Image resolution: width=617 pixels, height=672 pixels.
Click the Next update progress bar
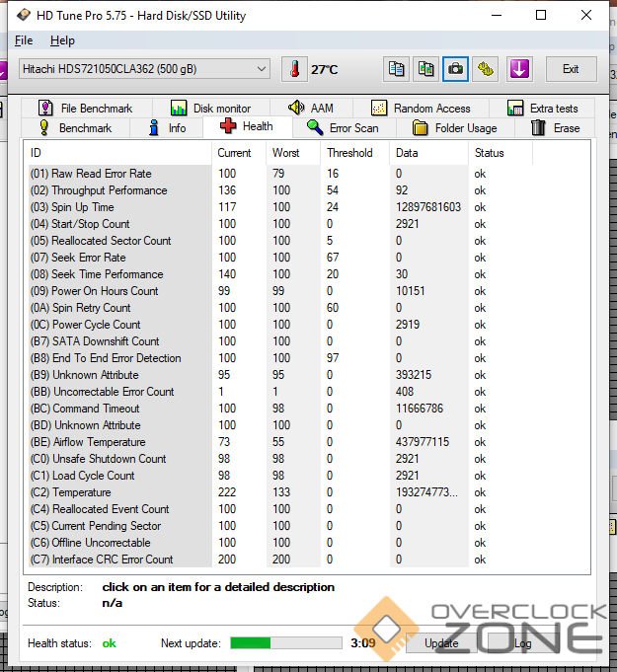pos(286,642)
